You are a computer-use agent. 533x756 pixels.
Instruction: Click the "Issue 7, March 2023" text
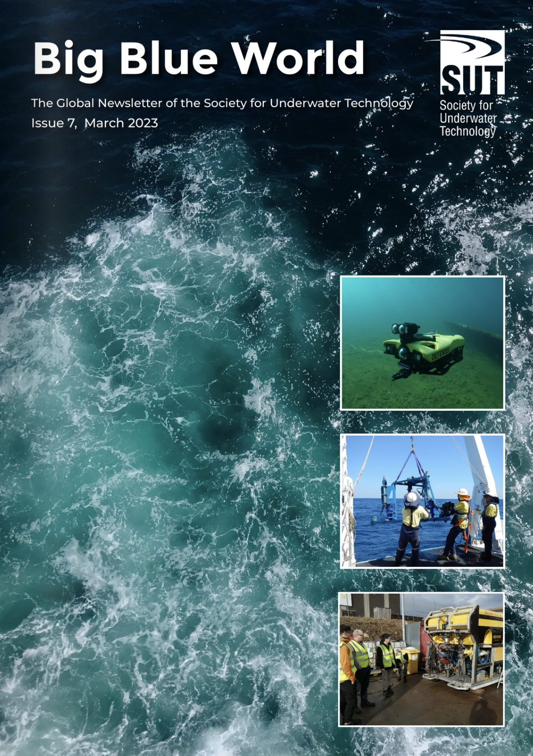(95, 123)
